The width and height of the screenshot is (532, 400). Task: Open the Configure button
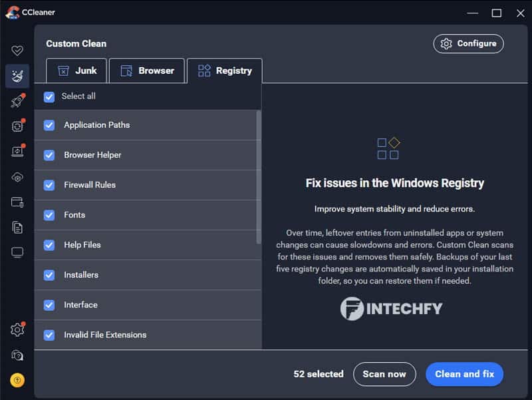point(469,43)
